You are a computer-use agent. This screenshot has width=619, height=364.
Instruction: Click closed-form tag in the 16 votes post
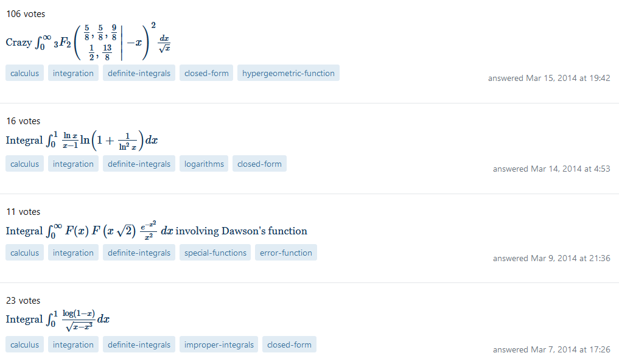click(259, 164)
